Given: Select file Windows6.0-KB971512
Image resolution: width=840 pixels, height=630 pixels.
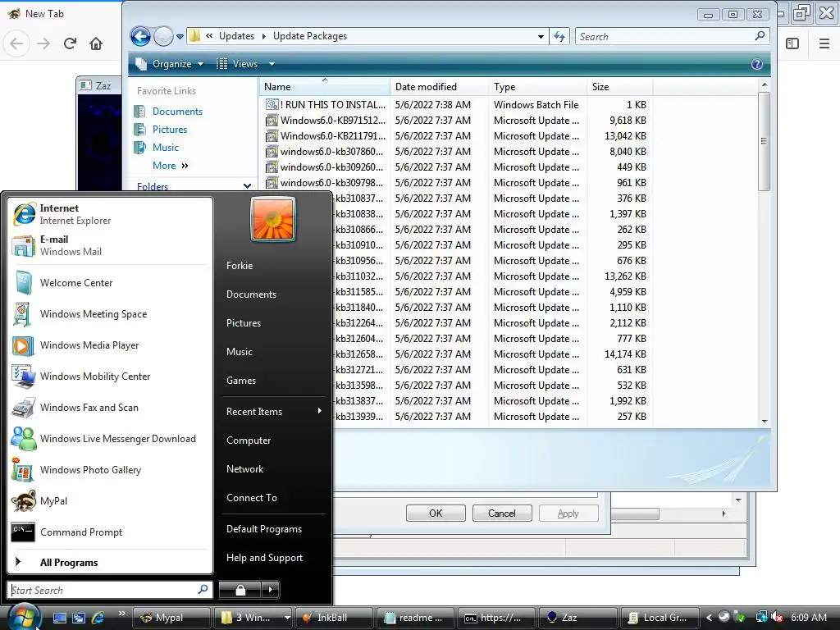Looking at the screenshot, I should tap(326, 121).
